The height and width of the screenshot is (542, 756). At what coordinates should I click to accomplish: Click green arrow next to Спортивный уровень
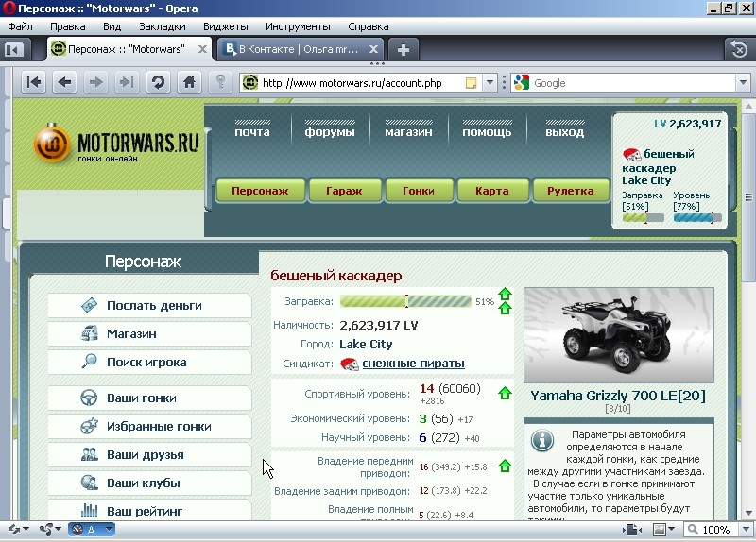point(505,393)
